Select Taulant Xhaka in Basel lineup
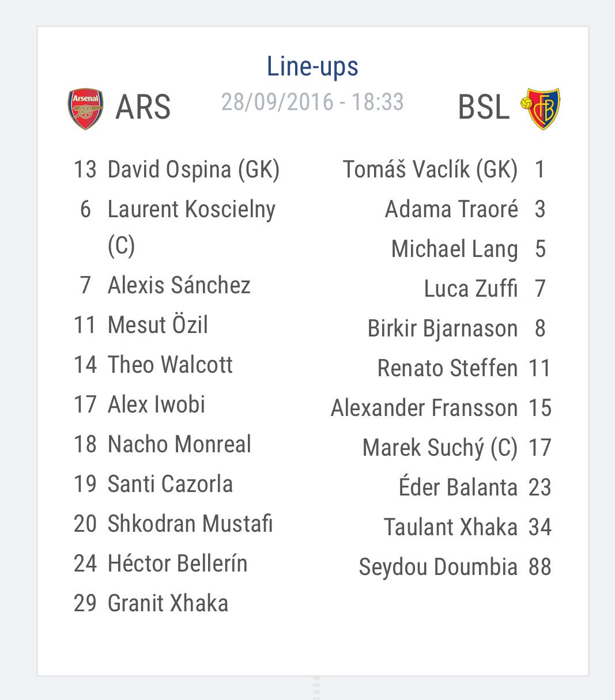The height and width of the screenshot is (700, 615). (467, 527)
